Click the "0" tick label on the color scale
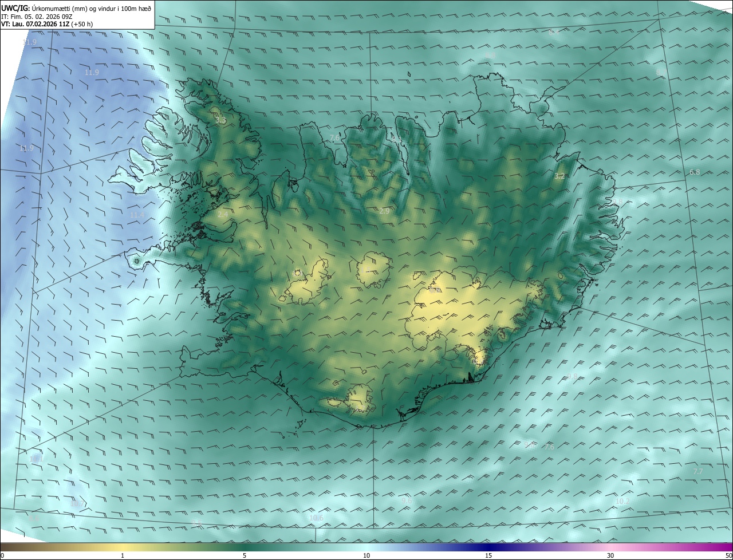The height and width of the screenshot is (560, 733). click(2, 555)
